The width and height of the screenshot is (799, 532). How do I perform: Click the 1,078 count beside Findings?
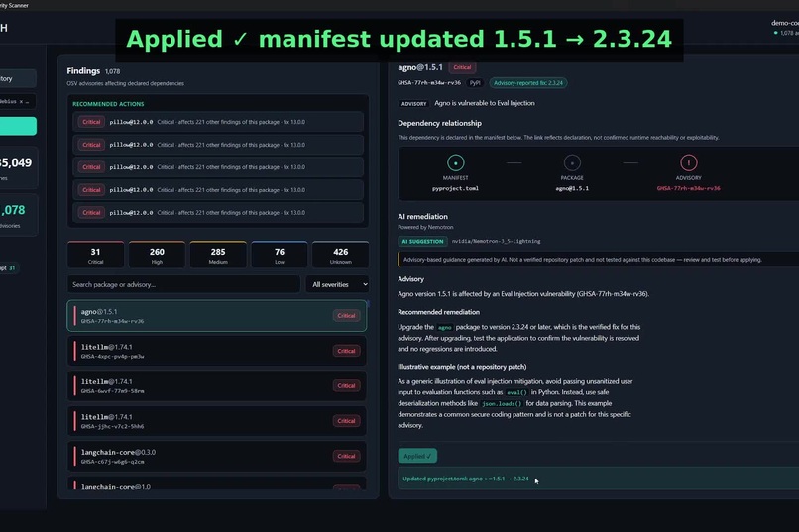tap(113, 71)
